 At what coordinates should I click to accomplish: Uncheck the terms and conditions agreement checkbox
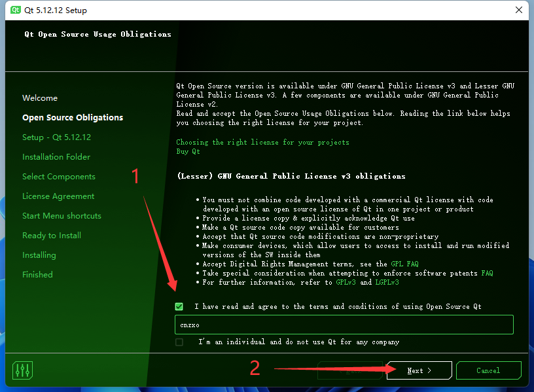pos(179,306)
